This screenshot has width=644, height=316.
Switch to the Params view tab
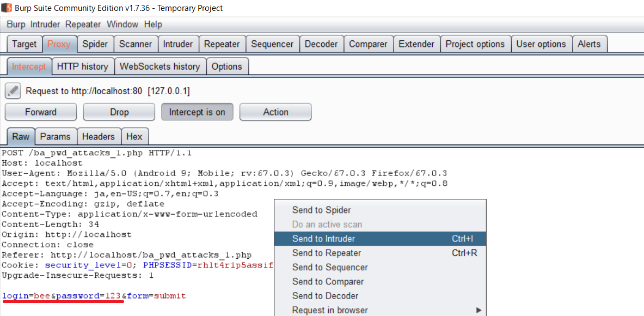point(56,136)
